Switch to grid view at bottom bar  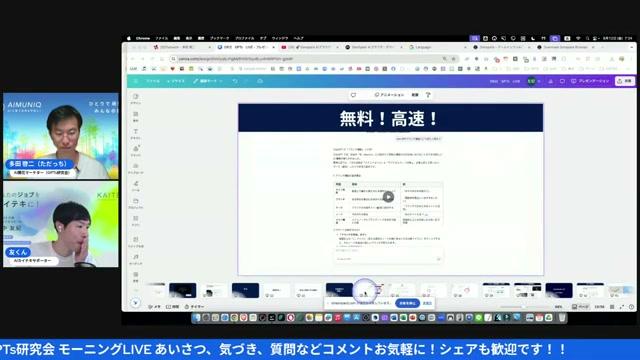[x=612, y=307]
